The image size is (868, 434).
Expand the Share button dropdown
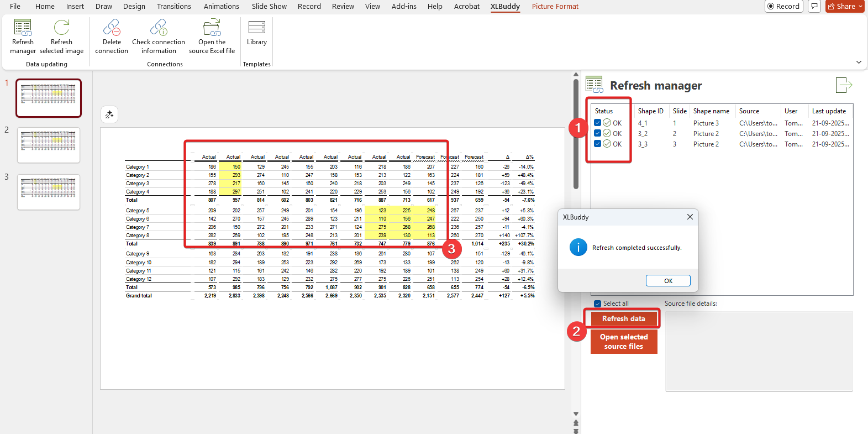coord(860,7)
